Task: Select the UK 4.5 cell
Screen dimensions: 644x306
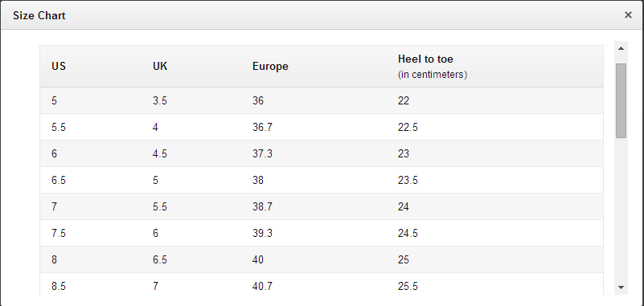Action: coord(160,154)
